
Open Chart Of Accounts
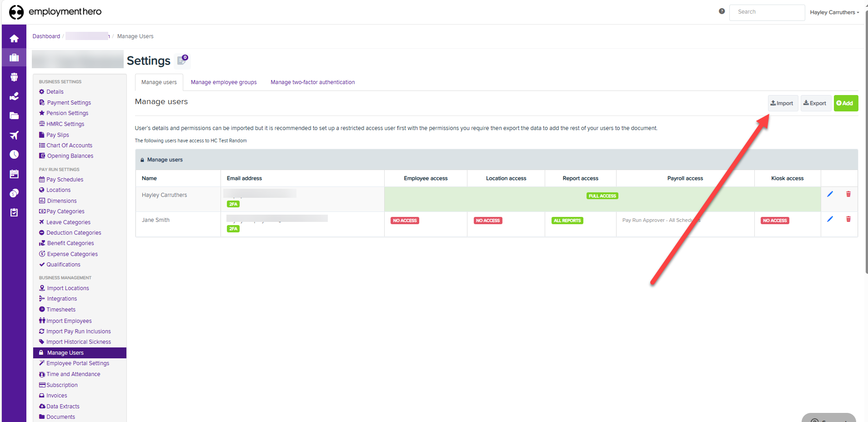[65, 146]
